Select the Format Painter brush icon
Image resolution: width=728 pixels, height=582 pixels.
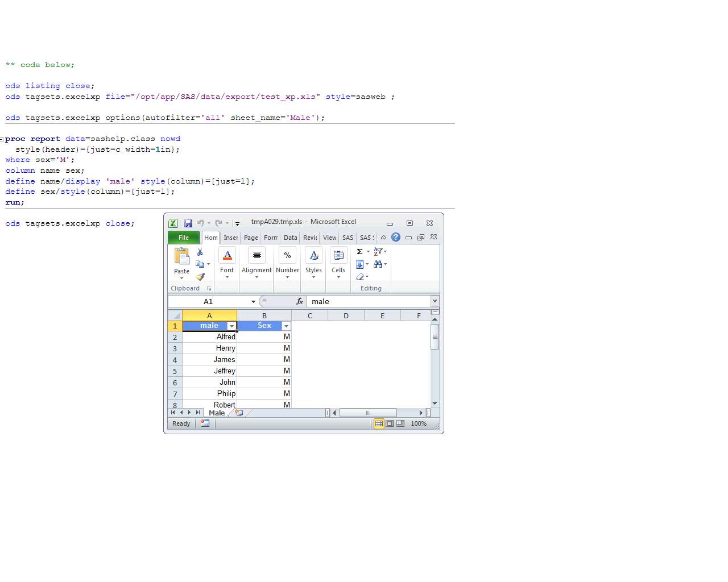tap(200, 277)
